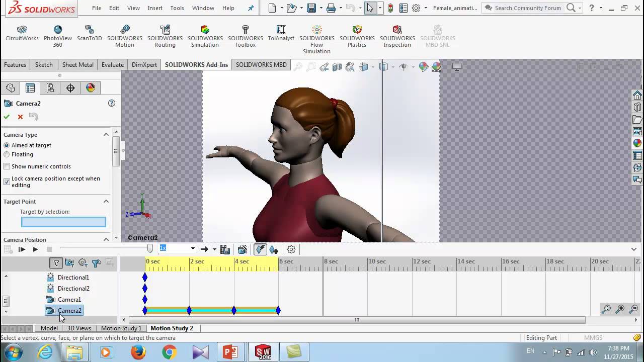Screen dimensions: 644x362
Task: Activate SOLIDWORKS Flow Simulation add-in
Action: (317, 40)
